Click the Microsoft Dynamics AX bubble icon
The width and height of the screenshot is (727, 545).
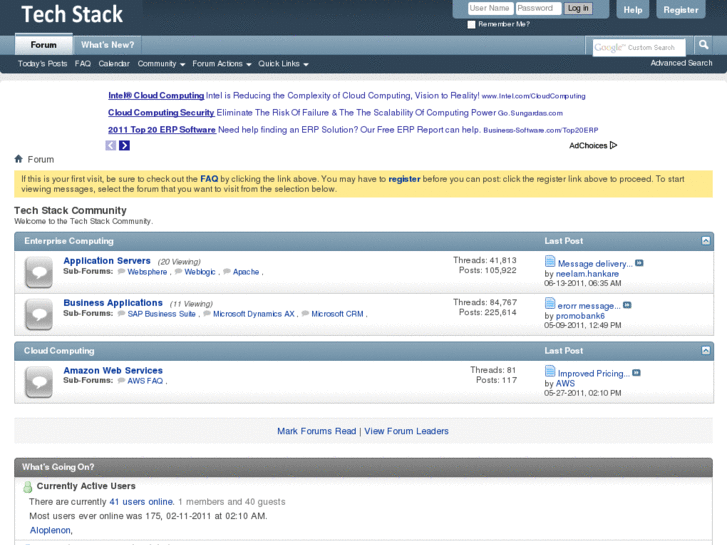pos(207,314)
